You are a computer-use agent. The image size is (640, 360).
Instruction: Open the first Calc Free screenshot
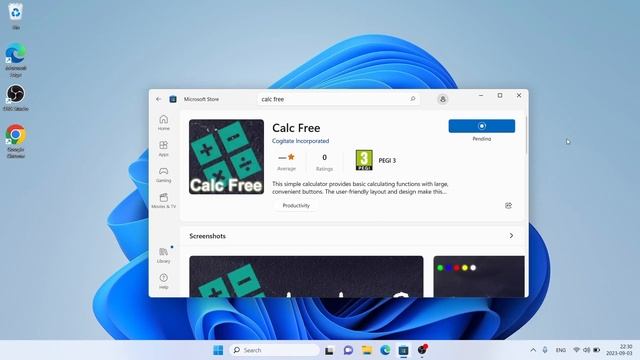(306, 276)
